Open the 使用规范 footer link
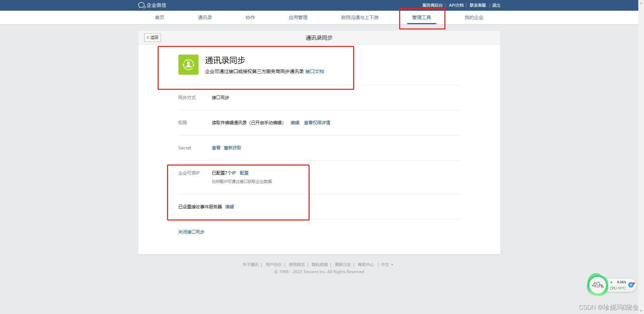Image resolution: width=644 pixels, height=314 pixels. click(x=297, y=265)
